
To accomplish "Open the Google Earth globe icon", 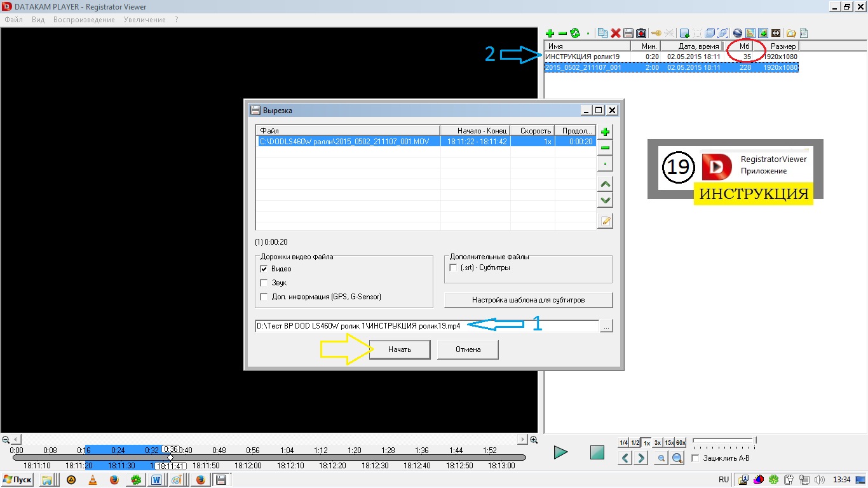I will pyautogui.click(x=738, y=33).
